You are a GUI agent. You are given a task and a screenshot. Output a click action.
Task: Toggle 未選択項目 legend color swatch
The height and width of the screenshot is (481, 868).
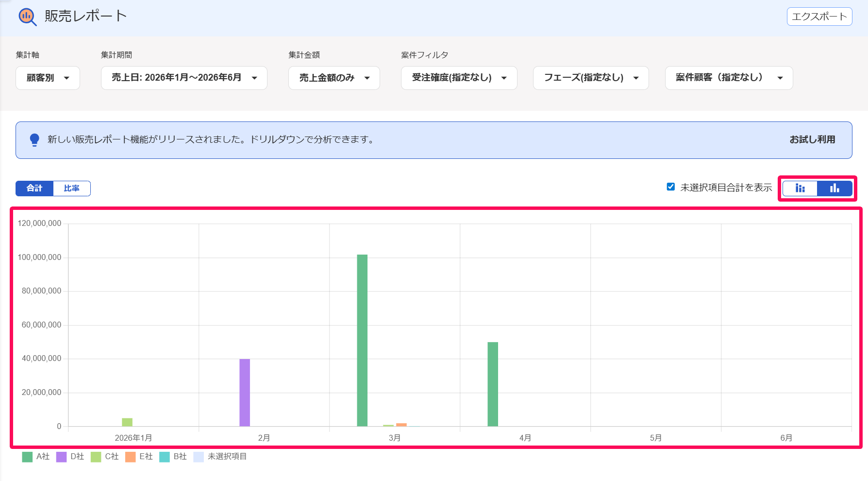coord(199,457)
